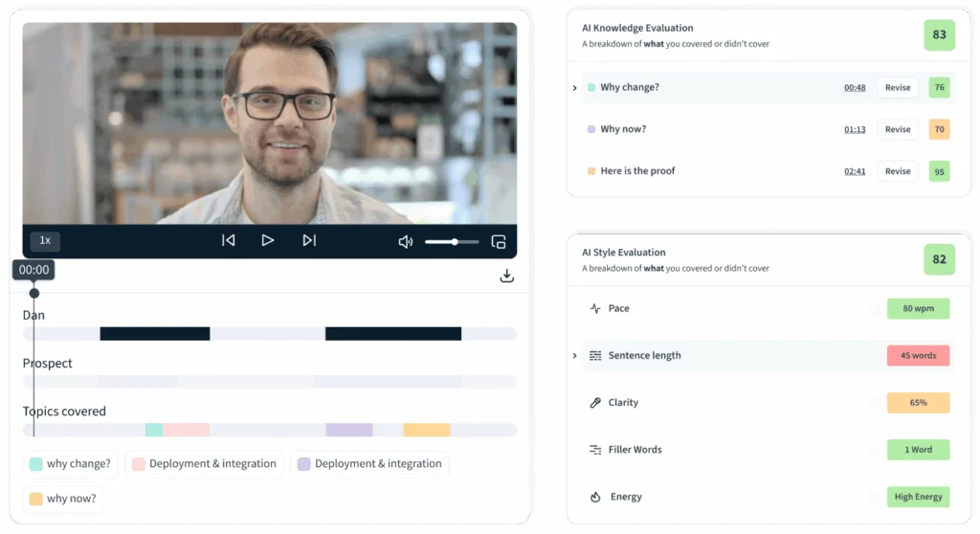Click the '45 words' badge
This screenshot has width=980, height=534.
(x=918, y=356)
